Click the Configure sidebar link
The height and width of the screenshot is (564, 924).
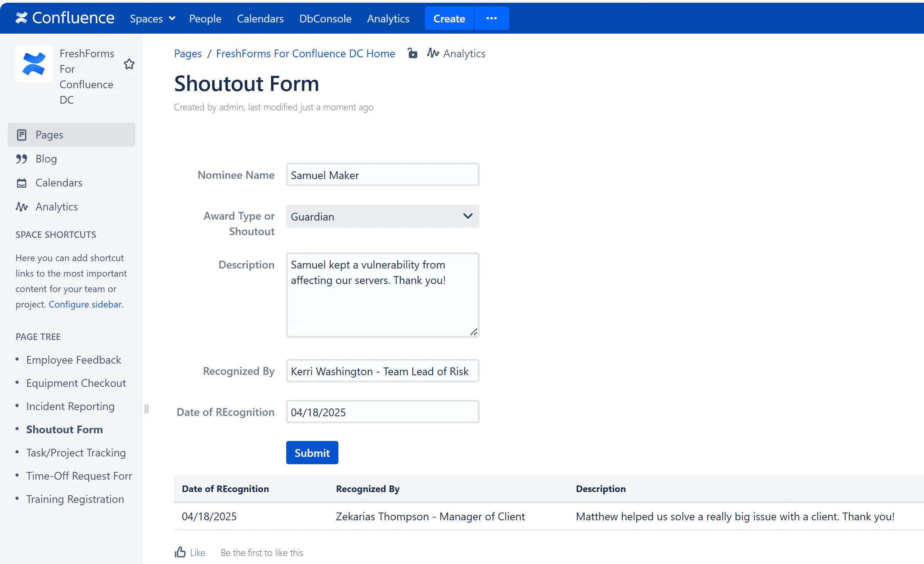click(85, 304)
